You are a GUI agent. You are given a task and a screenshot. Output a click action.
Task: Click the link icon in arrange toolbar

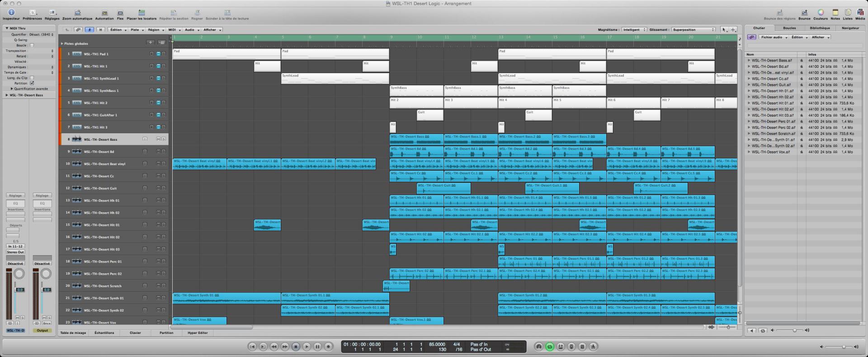78,30
